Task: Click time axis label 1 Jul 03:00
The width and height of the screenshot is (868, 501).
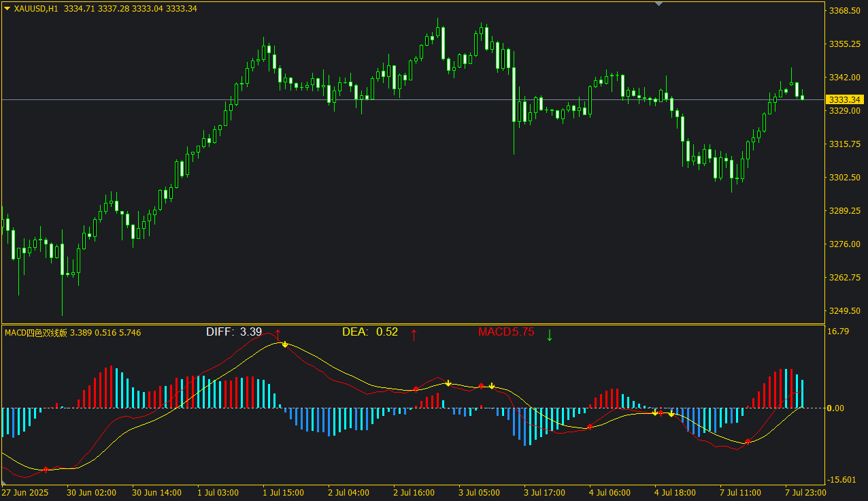Action: click(x=218, y=493)
